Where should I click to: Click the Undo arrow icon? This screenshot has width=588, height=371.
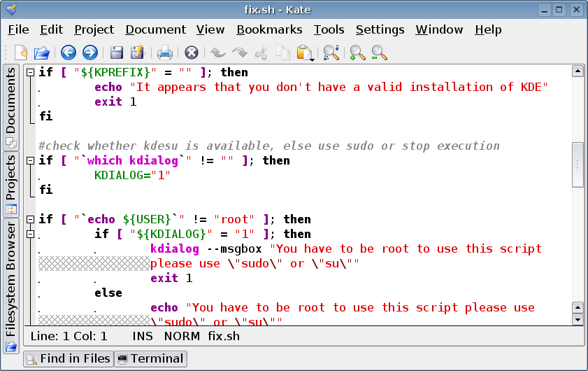click(218, 52)
